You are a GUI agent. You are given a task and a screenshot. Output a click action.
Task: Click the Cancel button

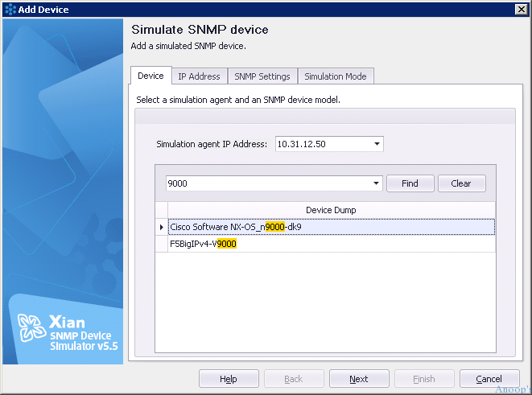pos(489,379)
